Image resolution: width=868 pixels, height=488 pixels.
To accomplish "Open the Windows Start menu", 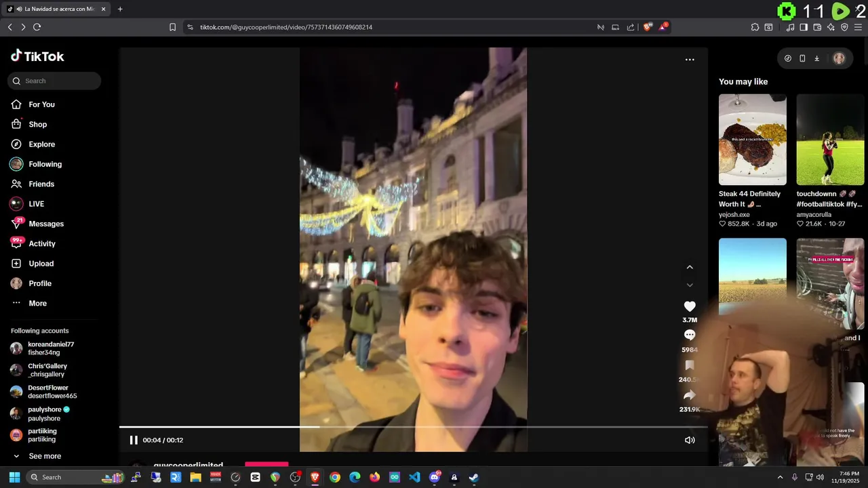I will [14, 477].
